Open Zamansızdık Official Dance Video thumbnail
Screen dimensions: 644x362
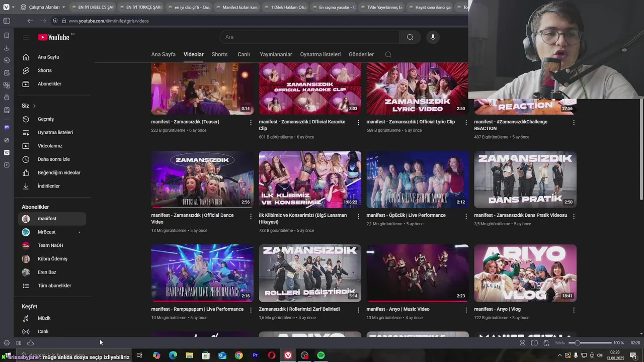[x=202, y=179]
